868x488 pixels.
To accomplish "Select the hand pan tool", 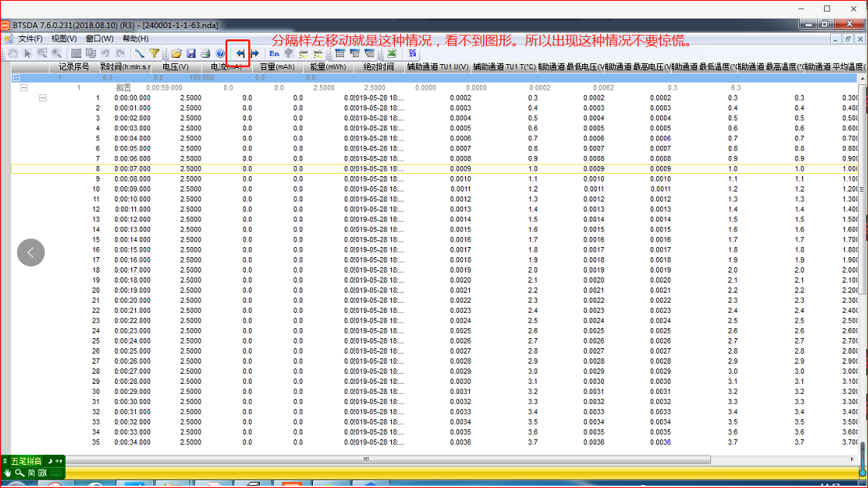I will click(12, 53).
